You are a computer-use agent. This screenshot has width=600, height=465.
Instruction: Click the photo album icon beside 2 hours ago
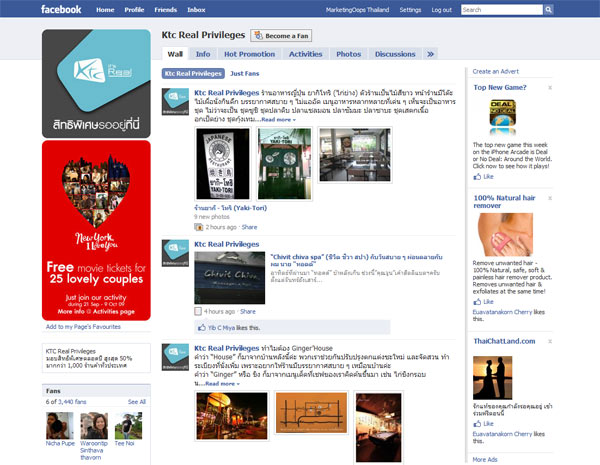point(199,227)
